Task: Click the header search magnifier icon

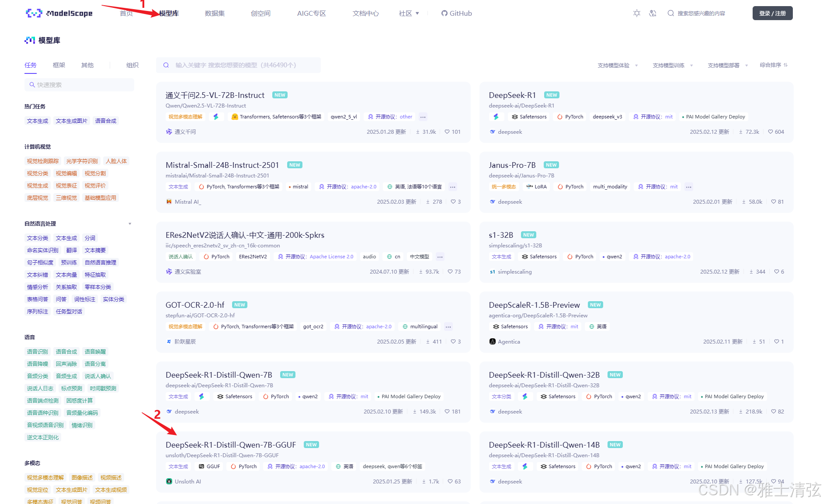Action: coord(670,13)
